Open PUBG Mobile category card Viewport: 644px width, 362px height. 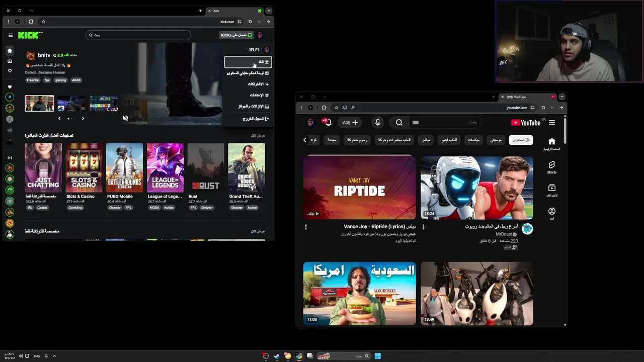click(x=124, y=168)
